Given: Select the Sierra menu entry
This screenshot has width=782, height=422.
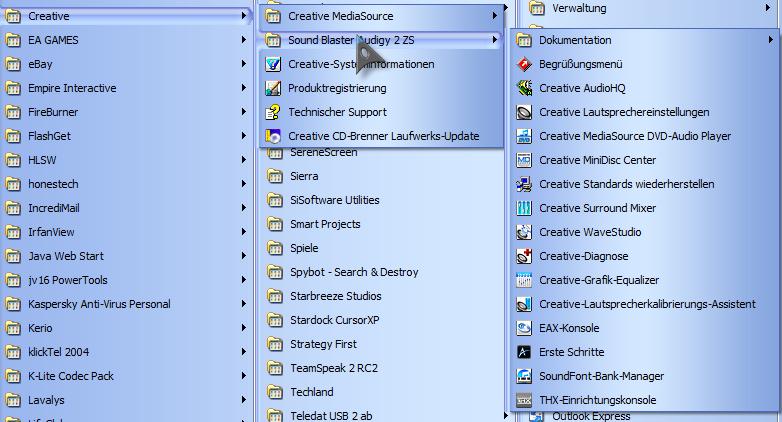Looking at the screenshot, I should click(x=386, y=176).
